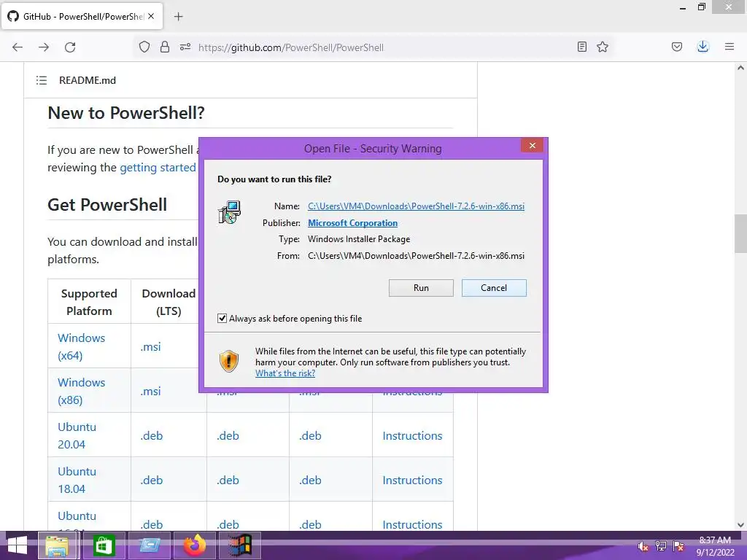747x560 pixels.
Task: Download LTS .deb for Ubuntu 20.04
Action: [x=152, y=436]
